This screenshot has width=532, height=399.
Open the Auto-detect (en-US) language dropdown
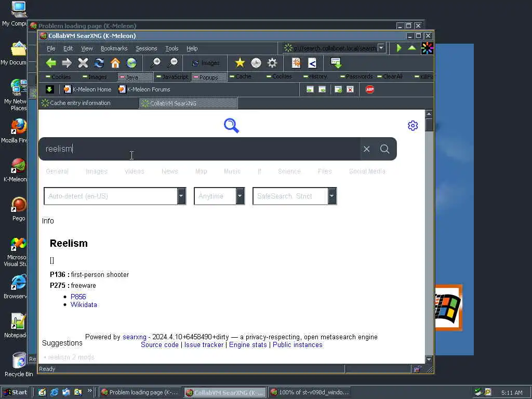point(115,196)
